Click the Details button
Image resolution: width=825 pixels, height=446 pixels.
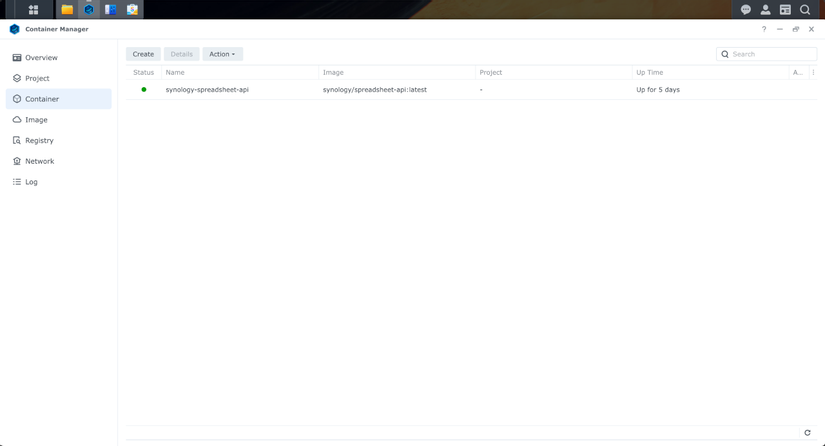pyautogui.click(x=182, y=54)
